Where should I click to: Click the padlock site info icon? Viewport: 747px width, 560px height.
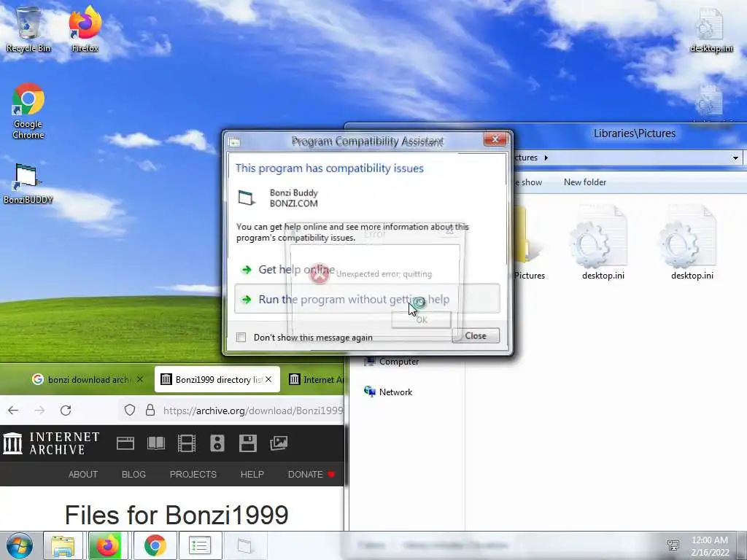(150, 410)
